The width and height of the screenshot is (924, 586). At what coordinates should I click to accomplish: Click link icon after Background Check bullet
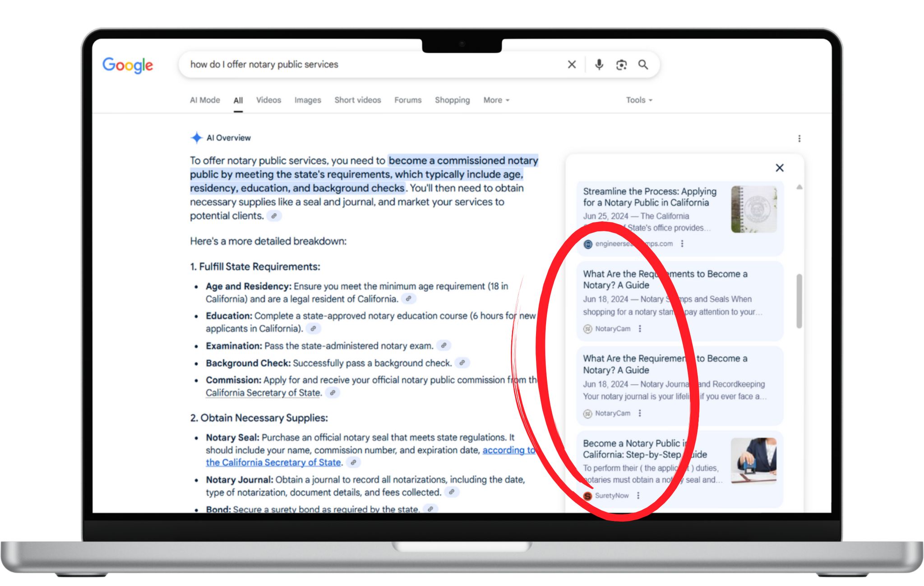462,363
